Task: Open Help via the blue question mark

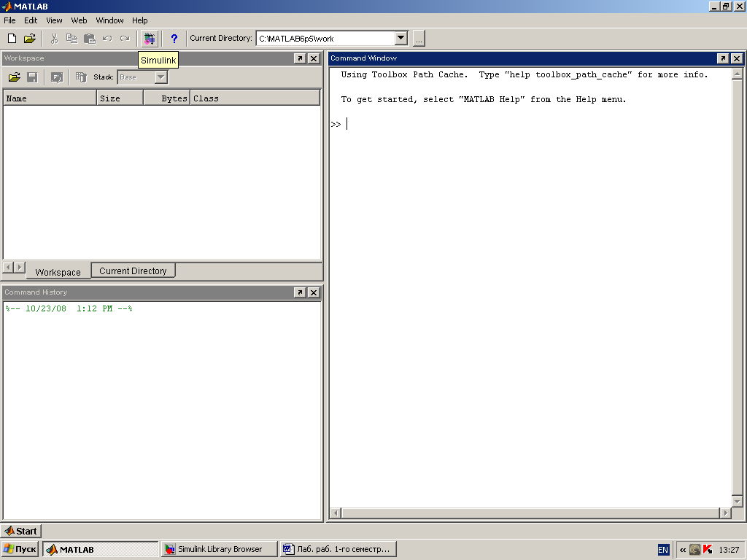Action: pyautogui.click(x=174, y=39)
